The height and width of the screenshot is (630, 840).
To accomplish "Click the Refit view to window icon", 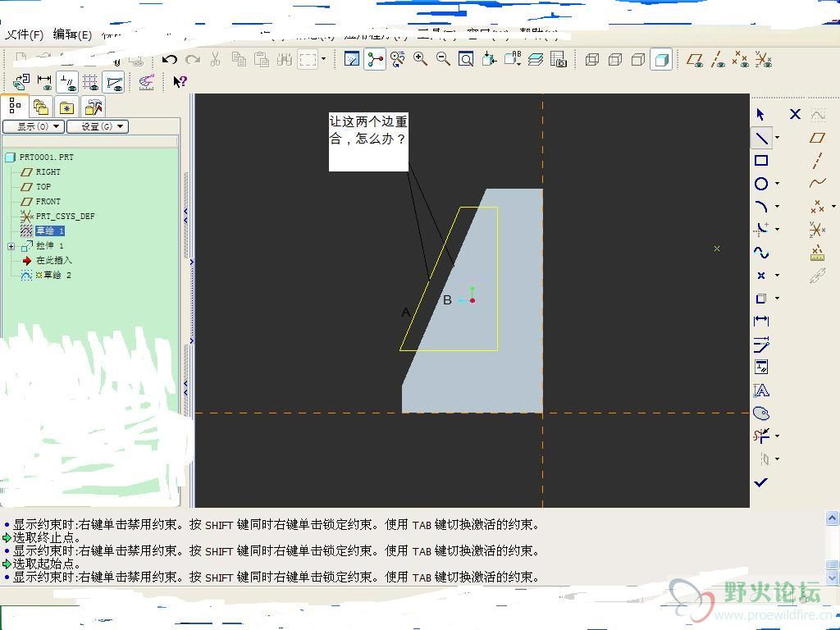I will pos(466,59).
